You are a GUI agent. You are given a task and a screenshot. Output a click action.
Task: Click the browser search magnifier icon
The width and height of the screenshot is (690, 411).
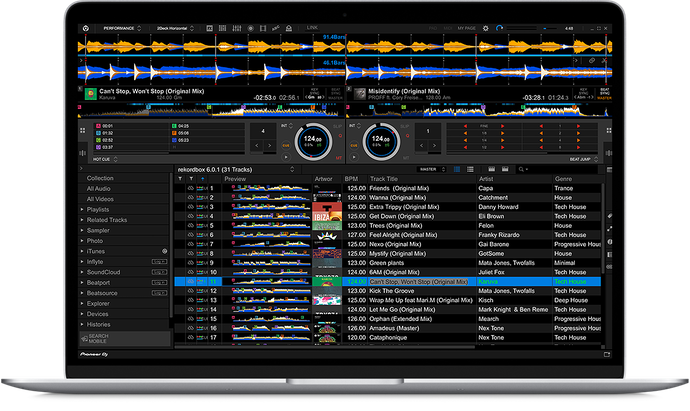tap(521, 169)
